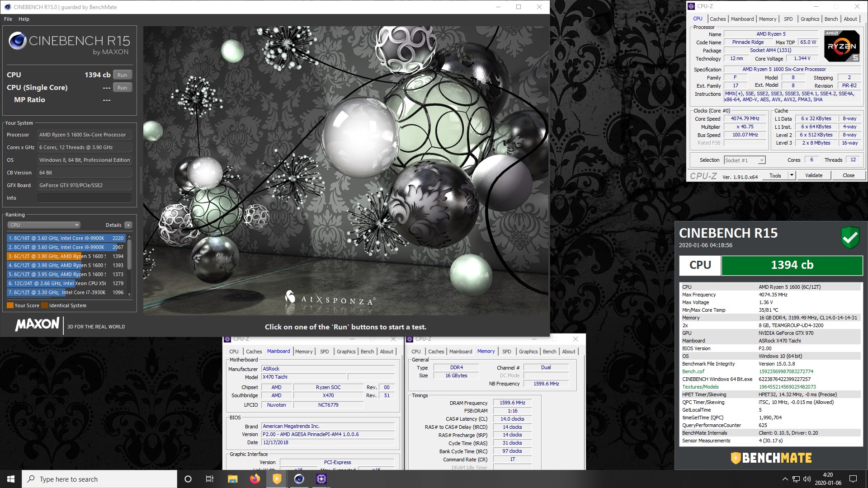The height and width of the screenshot is (488, 868).
Task: Open Bench tab in Memory CPU-Z window
Action: (x=549, y=352)
